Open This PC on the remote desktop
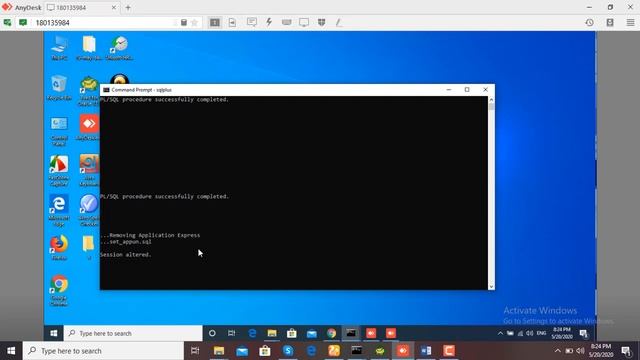The image size is (640, 360). (x=60, y=48)
